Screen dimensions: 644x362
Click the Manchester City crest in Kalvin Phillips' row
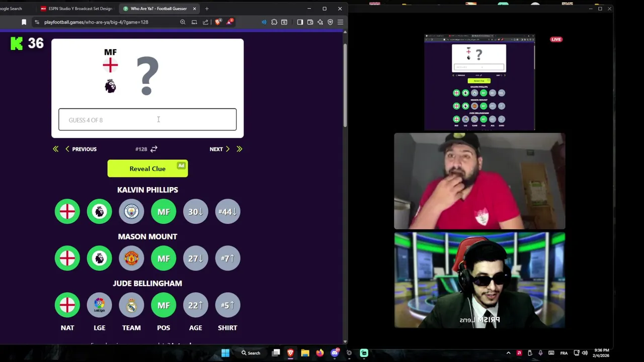click(x=131, y=212)
